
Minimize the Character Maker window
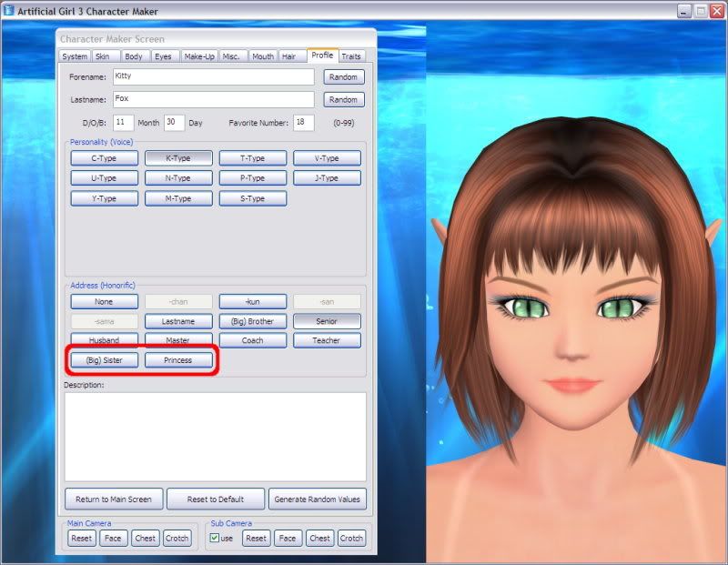pos(684,11)
